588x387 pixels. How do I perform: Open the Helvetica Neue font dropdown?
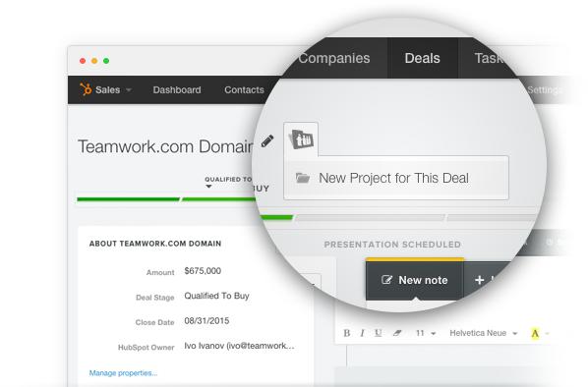[484, 333]
